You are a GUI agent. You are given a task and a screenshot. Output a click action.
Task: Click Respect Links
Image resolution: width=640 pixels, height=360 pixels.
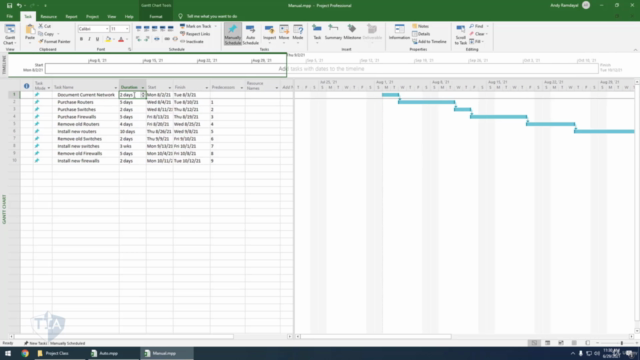(x=195, y=34)
